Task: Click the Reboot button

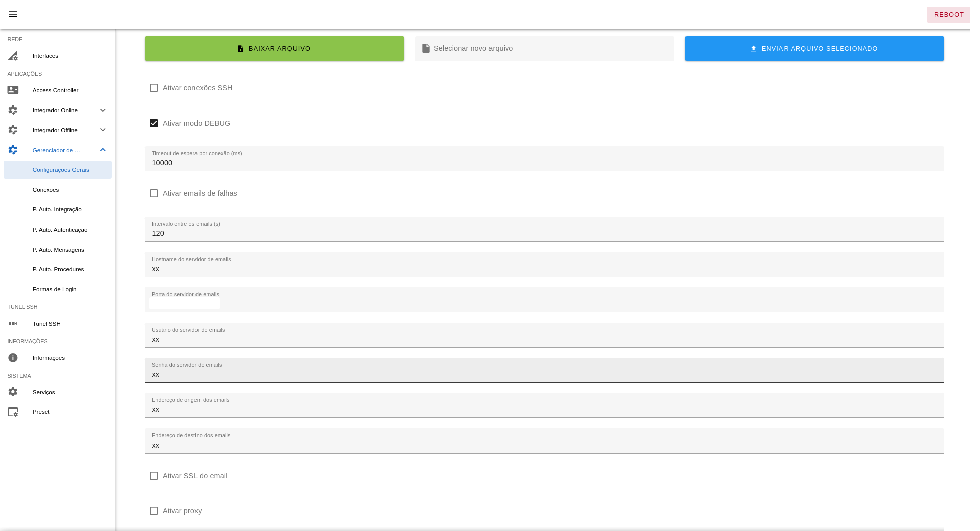Action: coord(948,15)
